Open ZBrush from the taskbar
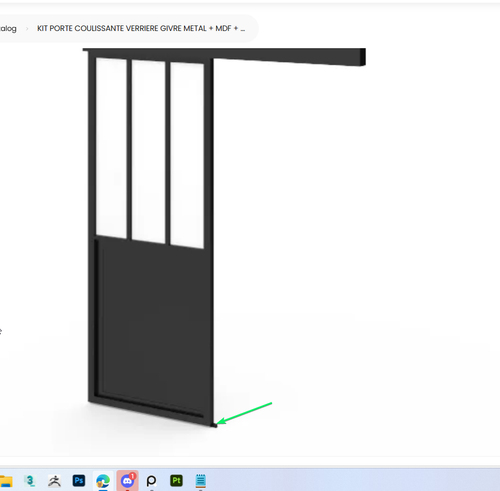Viewport: 500px width, 491px height. [54, 481]
